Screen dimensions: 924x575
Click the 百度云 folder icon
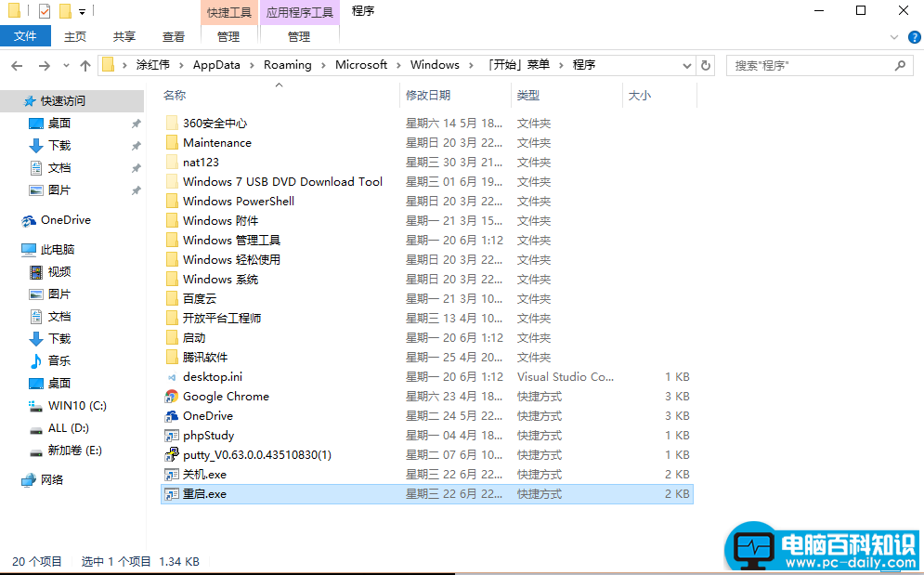(172, 298)
